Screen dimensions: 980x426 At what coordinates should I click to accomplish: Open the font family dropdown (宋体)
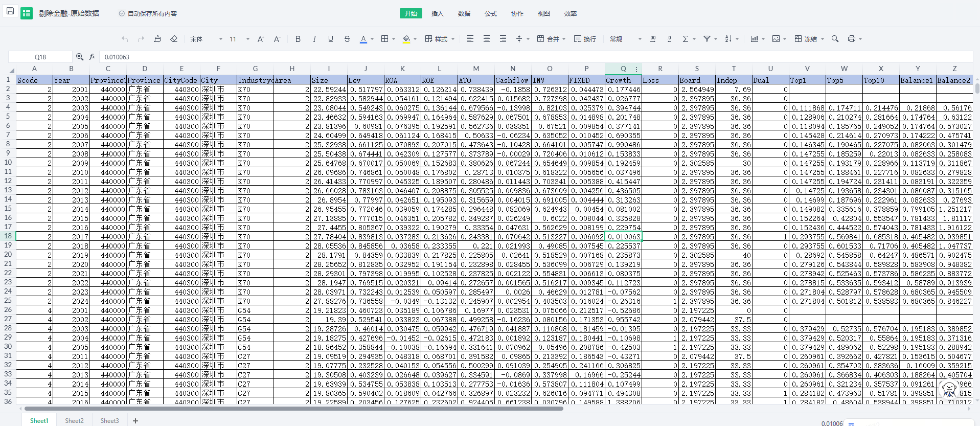point(207,39)
